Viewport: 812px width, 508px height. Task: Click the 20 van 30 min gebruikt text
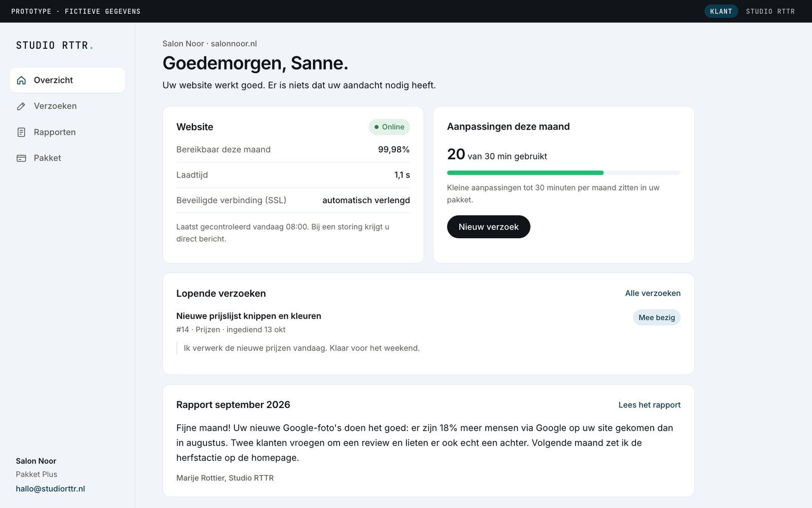[x=497, y=154]
